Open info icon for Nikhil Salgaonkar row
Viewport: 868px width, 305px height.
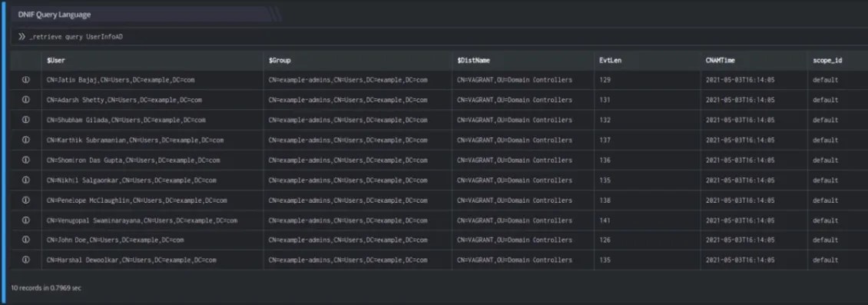click(x=25, y=180)
